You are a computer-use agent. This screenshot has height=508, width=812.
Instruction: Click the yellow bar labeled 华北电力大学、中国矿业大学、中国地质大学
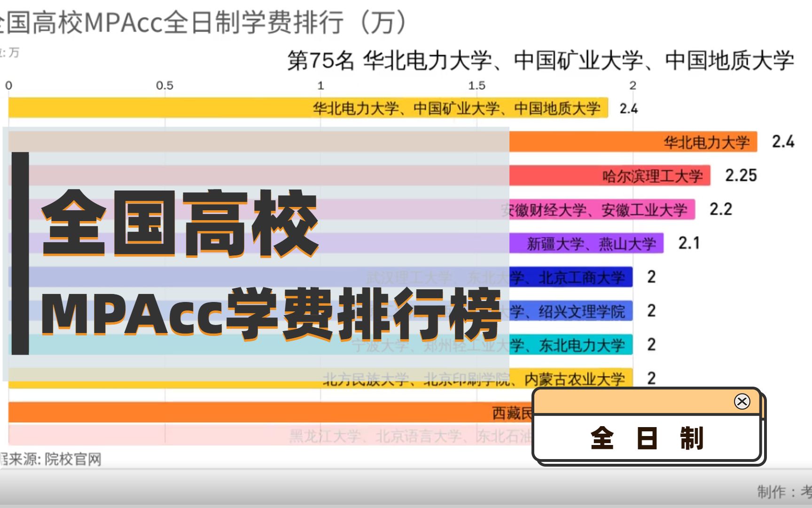coord(308,108)
